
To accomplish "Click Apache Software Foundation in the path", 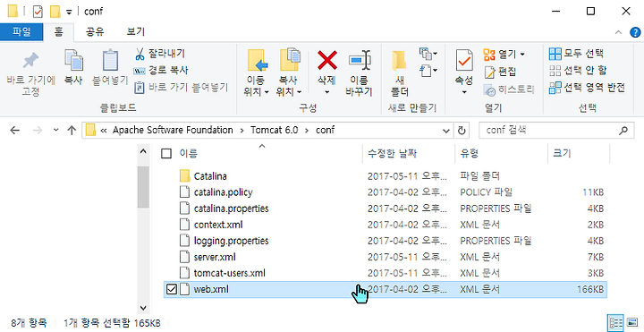I will [173, 131].
